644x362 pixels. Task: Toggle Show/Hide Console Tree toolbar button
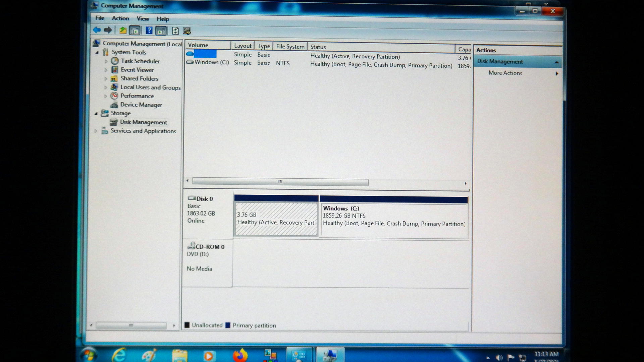click(x=135, y=31)
